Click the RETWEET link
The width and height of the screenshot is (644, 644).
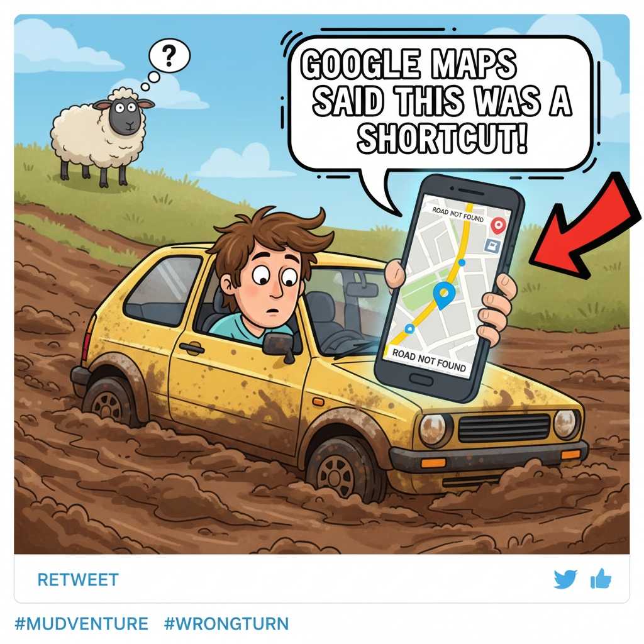click(x=78, y=580)
